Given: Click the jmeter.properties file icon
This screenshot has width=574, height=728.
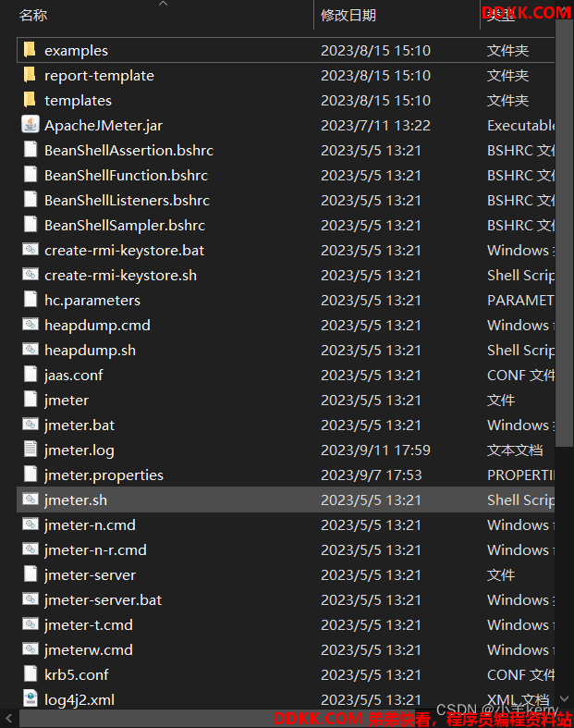Looking at the screenshot, I should [31, 475].
